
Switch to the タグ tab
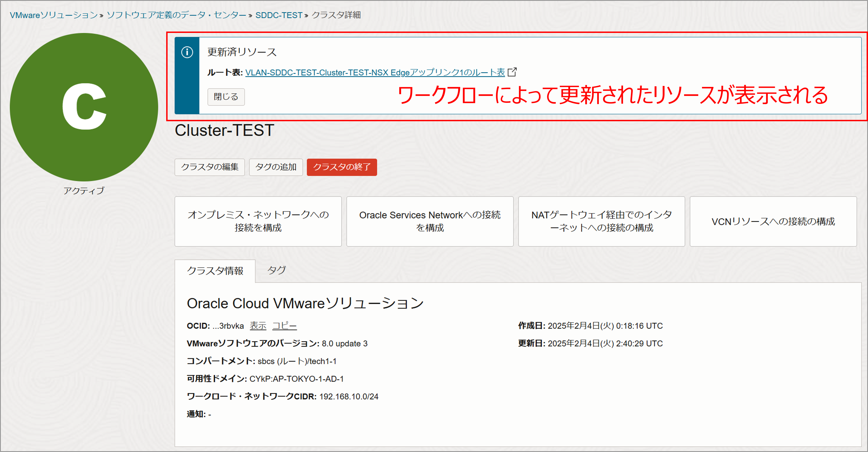click(276, 270)
